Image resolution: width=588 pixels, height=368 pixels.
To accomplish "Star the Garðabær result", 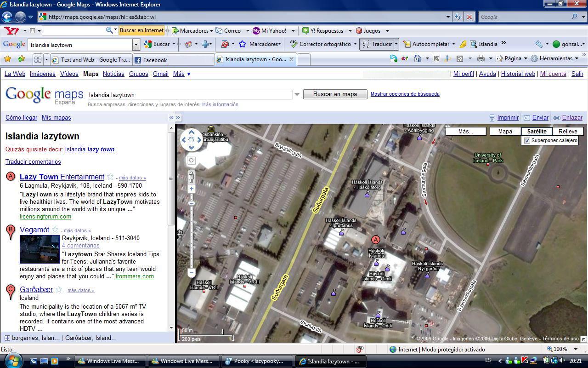I will (x=59, y=289).
